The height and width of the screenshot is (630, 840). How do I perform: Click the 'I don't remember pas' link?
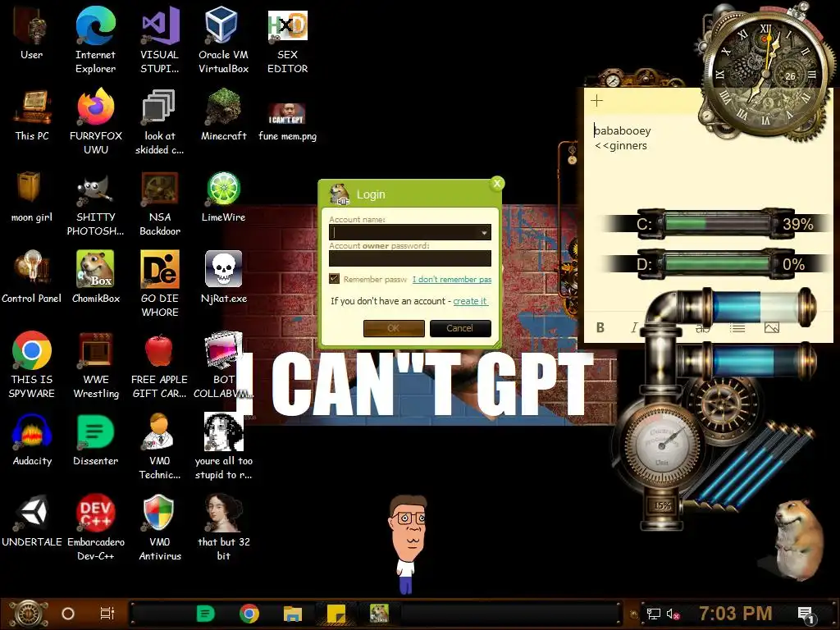tap(452, 279)
